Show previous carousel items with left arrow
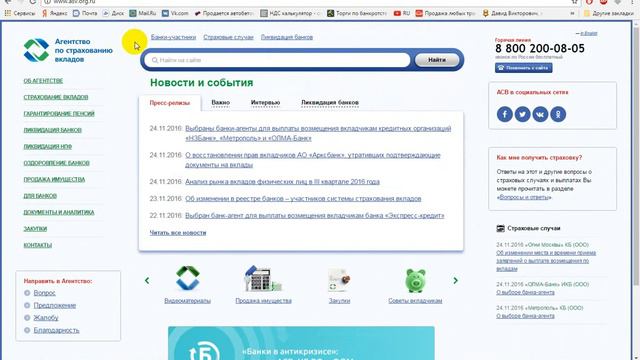Image resolution: width=640 pixels, height=360 pixels. pyautogui.click(x=147, y=280)
